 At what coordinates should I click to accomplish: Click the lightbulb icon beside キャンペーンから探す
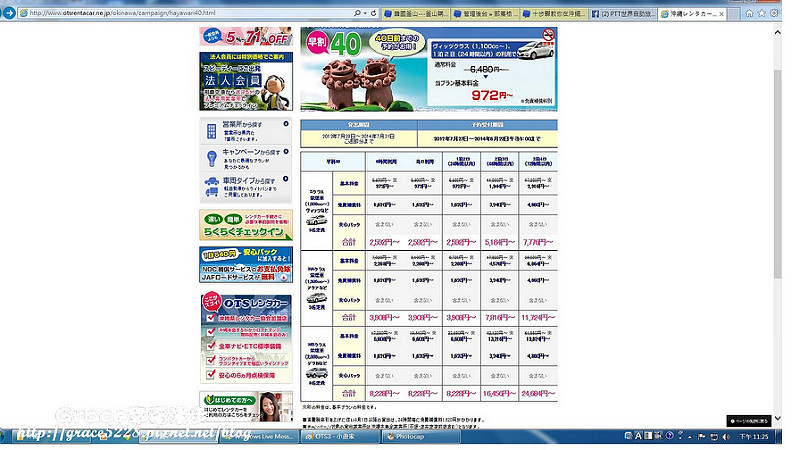pyautogui.click(x=212, y=159)
